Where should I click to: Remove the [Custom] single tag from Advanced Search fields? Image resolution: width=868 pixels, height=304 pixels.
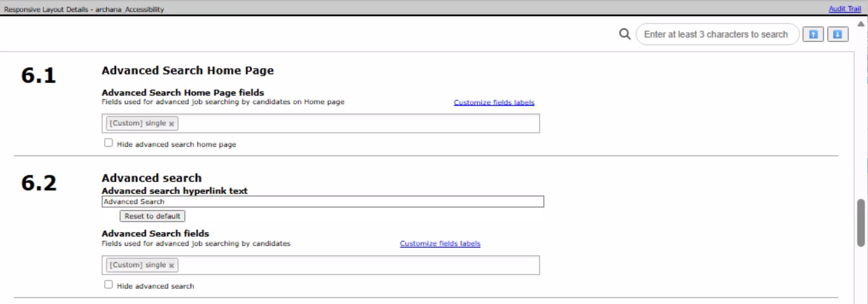(x=172, y=265)
